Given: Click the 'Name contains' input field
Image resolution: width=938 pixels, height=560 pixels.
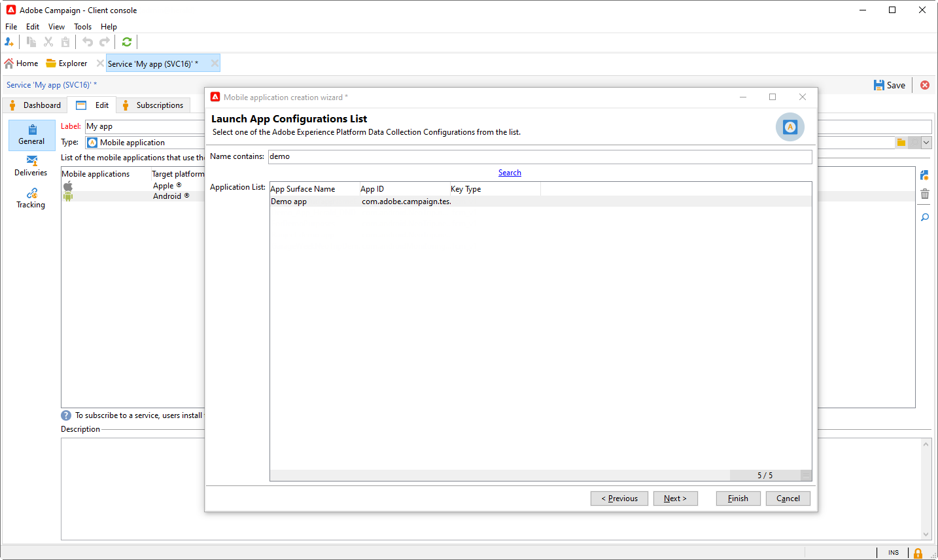Looking at the screenshot, I should point(540,156).
